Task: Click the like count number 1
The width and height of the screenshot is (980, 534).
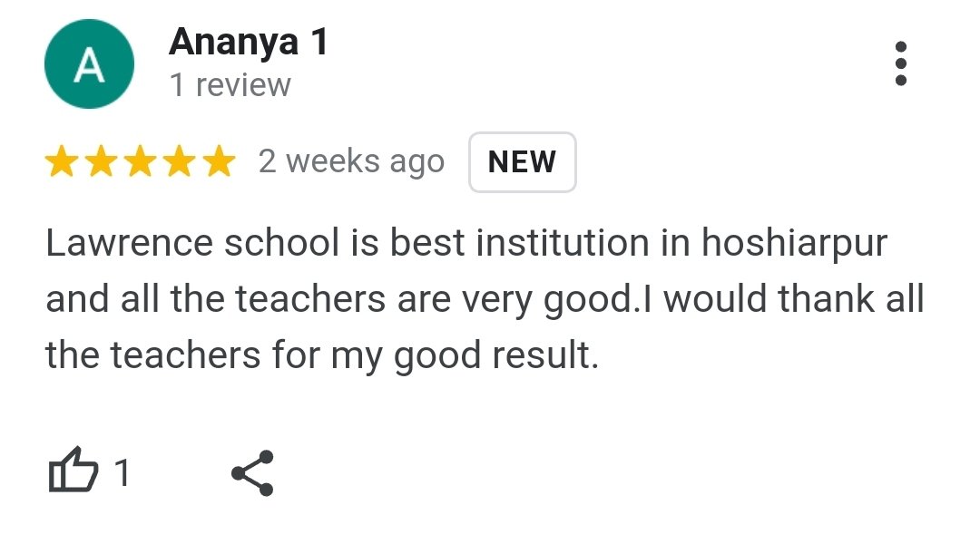Action: [x=122, y=472]
